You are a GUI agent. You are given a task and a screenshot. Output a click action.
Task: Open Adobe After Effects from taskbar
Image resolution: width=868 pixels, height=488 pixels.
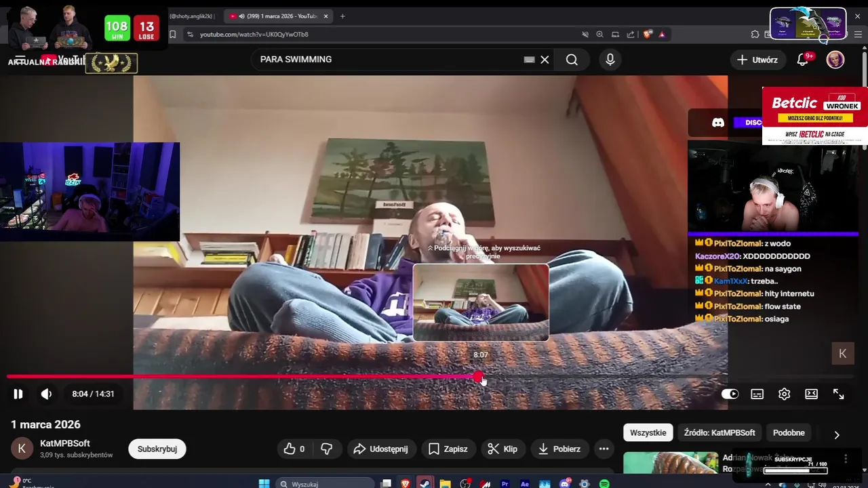point(525,484)
